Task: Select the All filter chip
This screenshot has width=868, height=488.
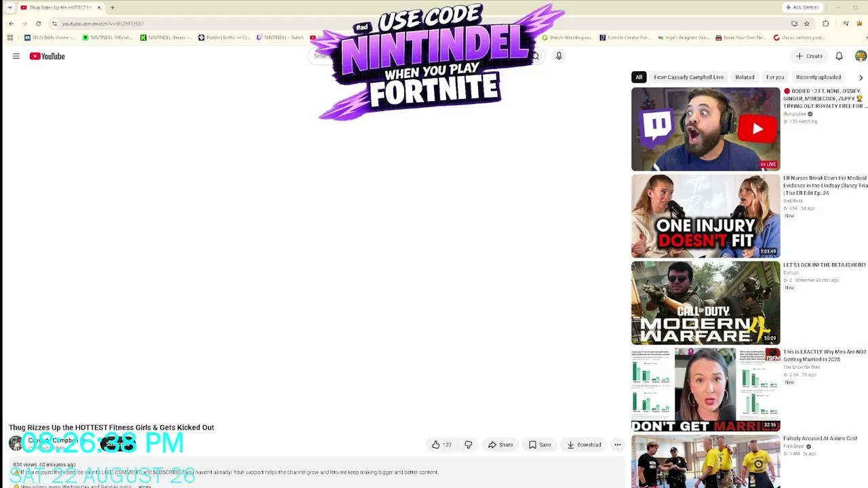Action: [x=639, y=77]
